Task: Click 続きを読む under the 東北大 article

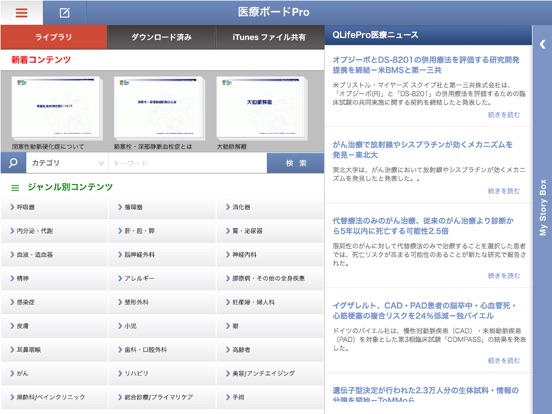Action: click(x=503, y=191)
